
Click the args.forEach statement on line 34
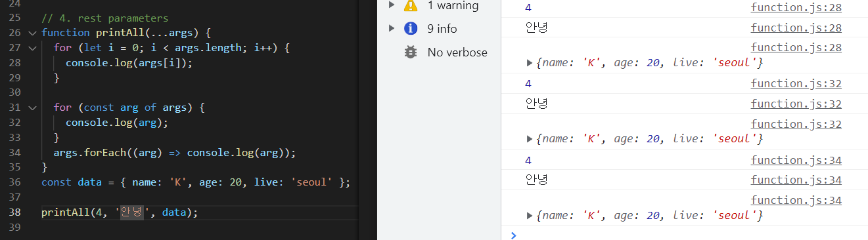[175, 153]
